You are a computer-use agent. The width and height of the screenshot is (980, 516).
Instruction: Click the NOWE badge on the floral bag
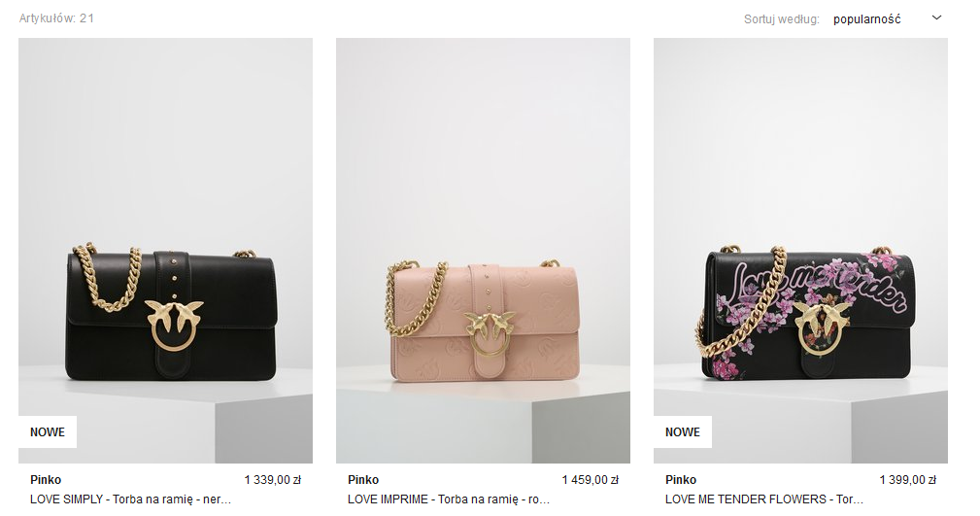coord(683,432)
